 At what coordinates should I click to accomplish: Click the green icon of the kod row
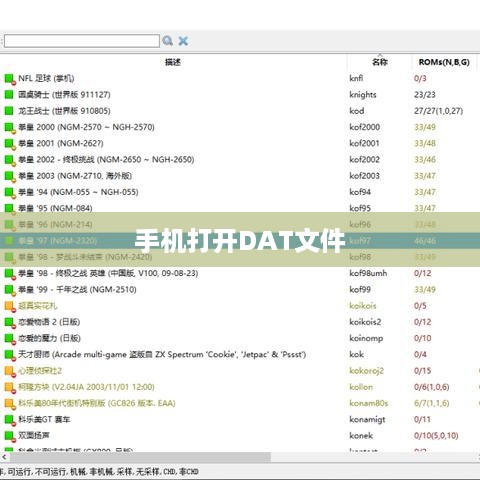9,111
